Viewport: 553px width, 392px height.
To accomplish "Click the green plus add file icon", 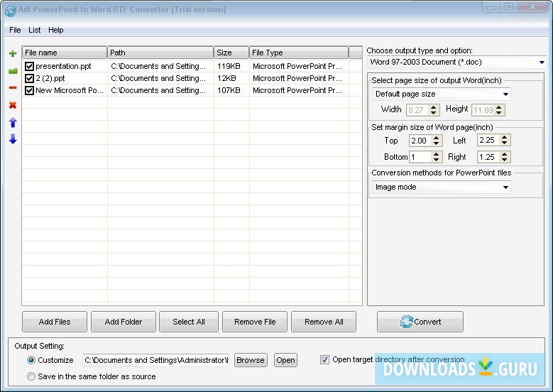I will click(13, 53).
